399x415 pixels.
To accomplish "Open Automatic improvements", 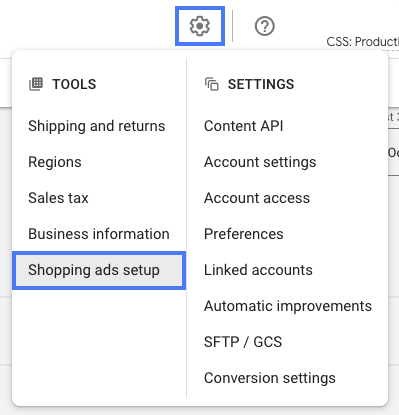I will pos(288,306).
